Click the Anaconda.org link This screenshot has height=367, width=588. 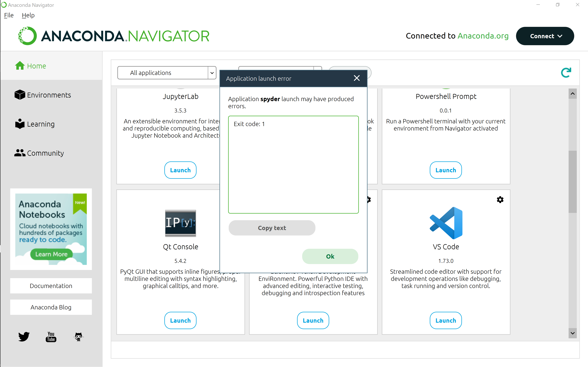(x=483, y=36)
